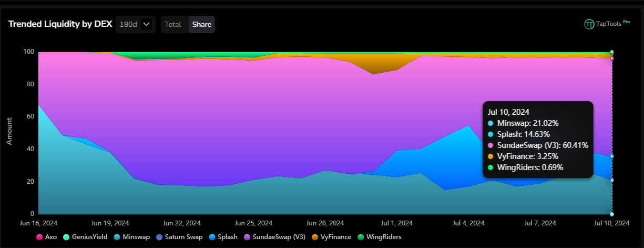Click the TapTools Pro logo

[607, 24]
